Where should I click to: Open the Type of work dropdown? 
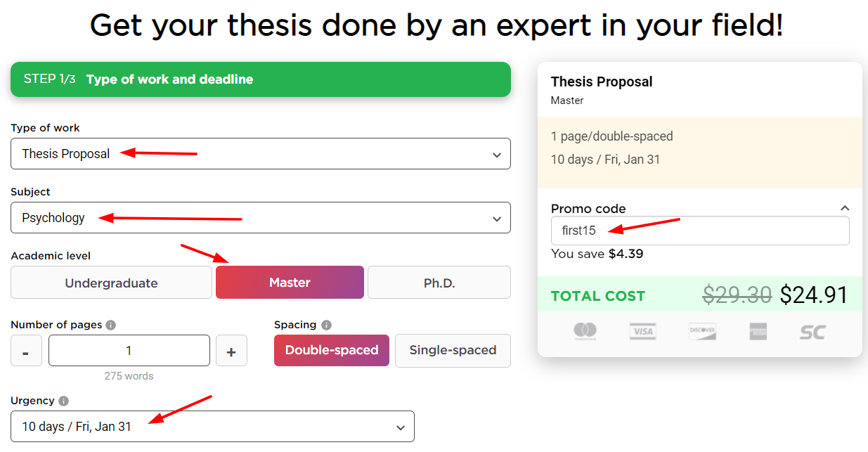[261, 154]
